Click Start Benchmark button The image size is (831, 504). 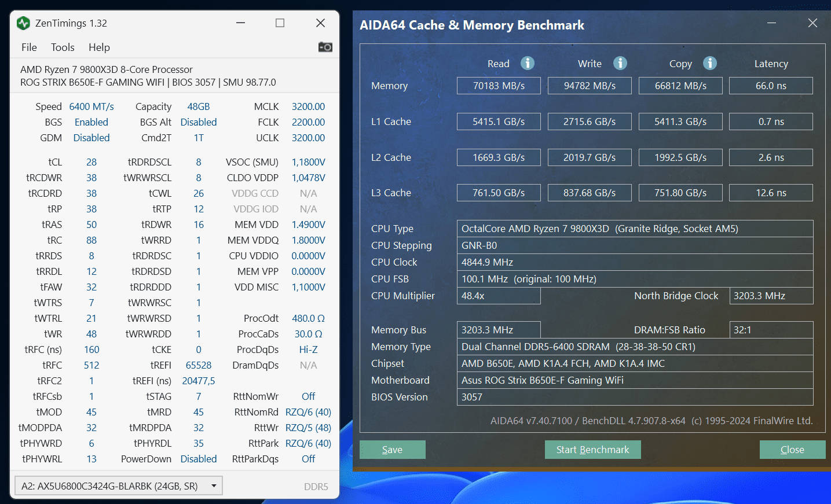tap(592, 450)
